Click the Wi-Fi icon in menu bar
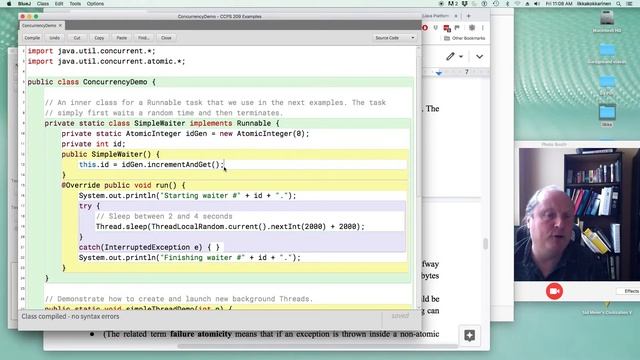The image size is (640, 360). 518,4
